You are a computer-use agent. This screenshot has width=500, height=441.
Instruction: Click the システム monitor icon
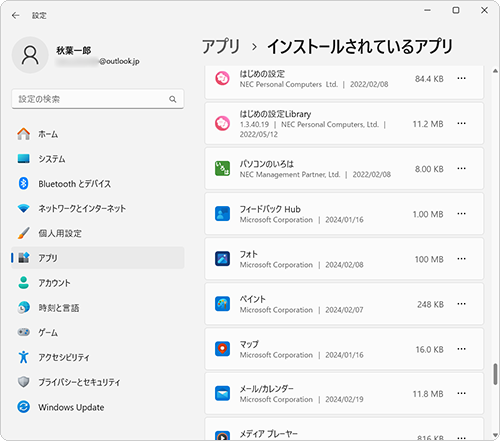tap(24, 159)
